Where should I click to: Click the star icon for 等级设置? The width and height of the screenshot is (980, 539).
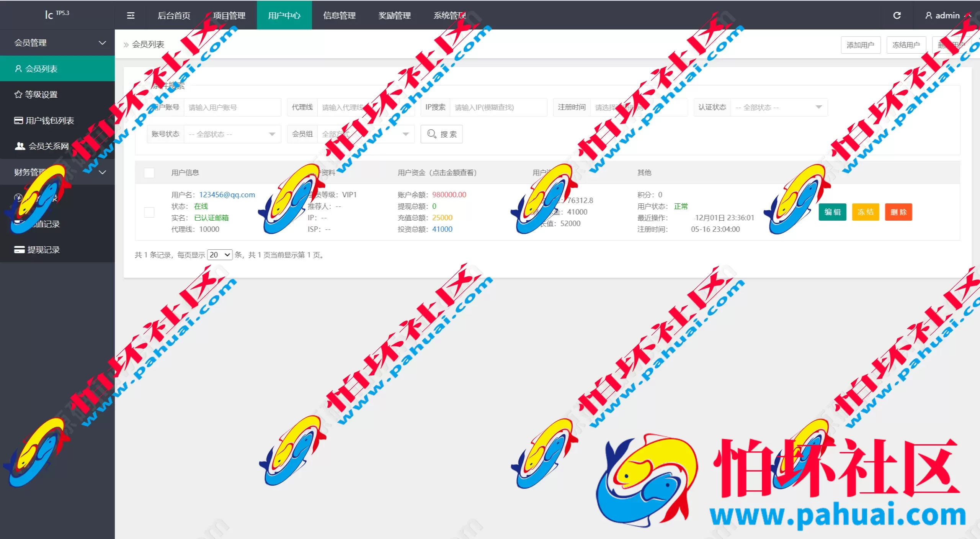click(x=18, y=94)
